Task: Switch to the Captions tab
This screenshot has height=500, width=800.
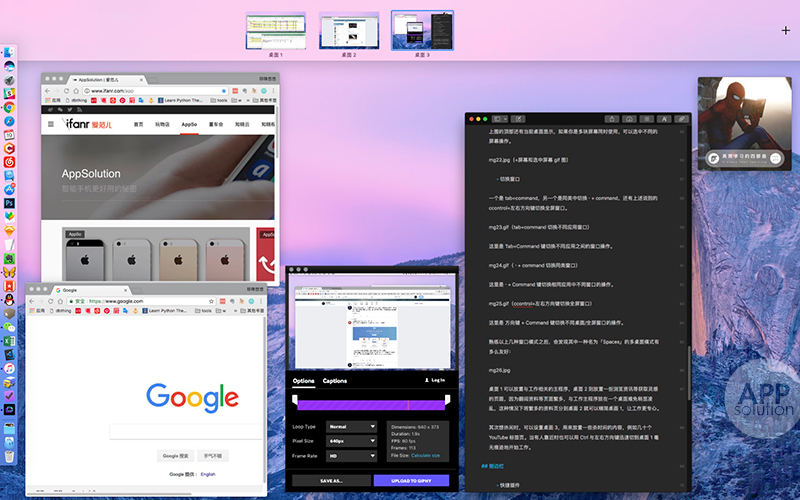Action: click(335, 381)
